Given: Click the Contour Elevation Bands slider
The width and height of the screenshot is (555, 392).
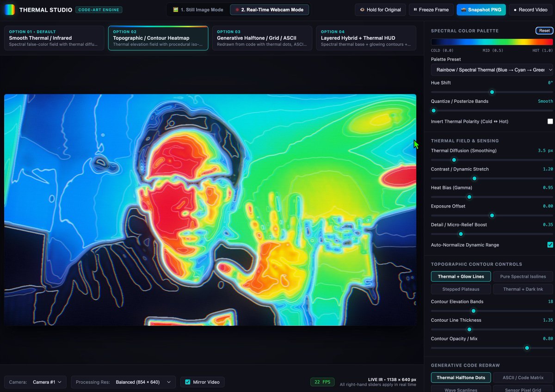Looking at the screenshot, I should coord(492,311).
